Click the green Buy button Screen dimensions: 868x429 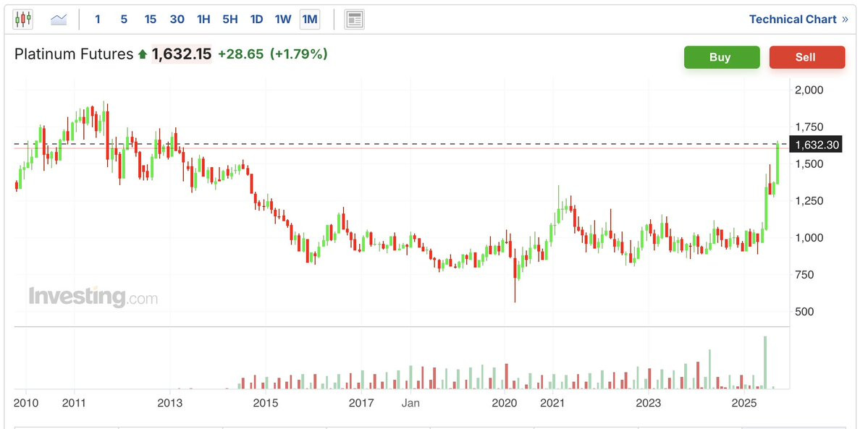(722, 57)
